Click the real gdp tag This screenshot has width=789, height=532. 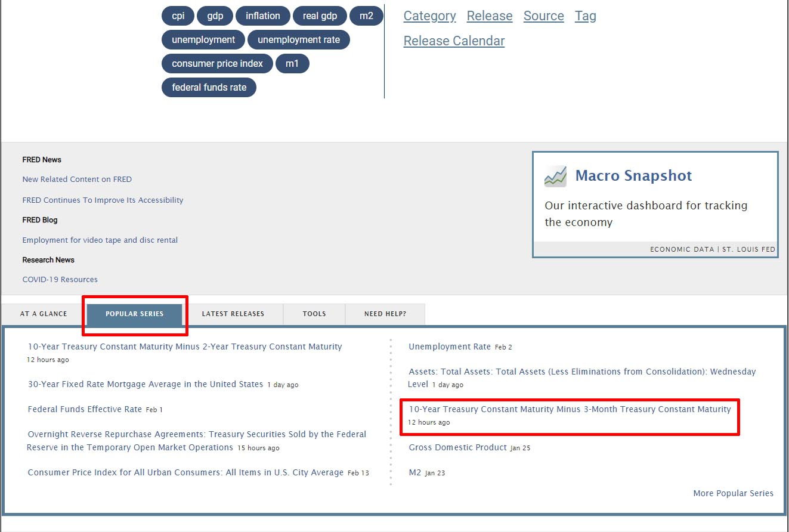pyautogui.click(x=320, y=16)
